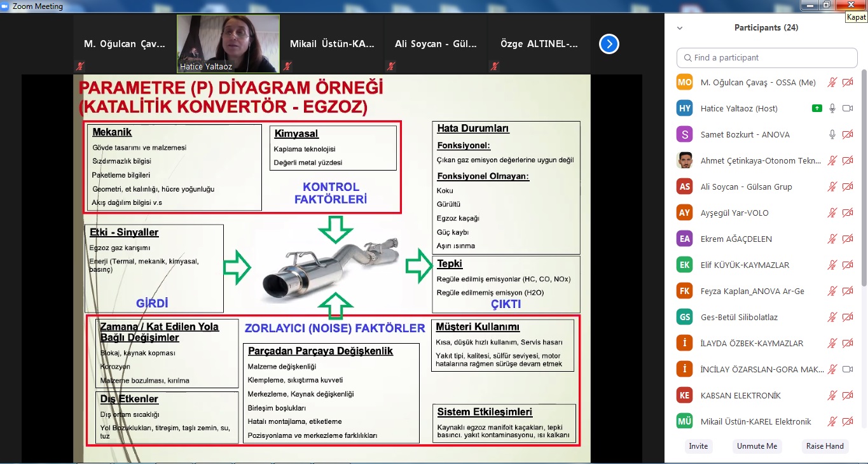Toggle the camera-off icon on M. Oğulcan Çavaş (Me) row

(x=847, y=83)
